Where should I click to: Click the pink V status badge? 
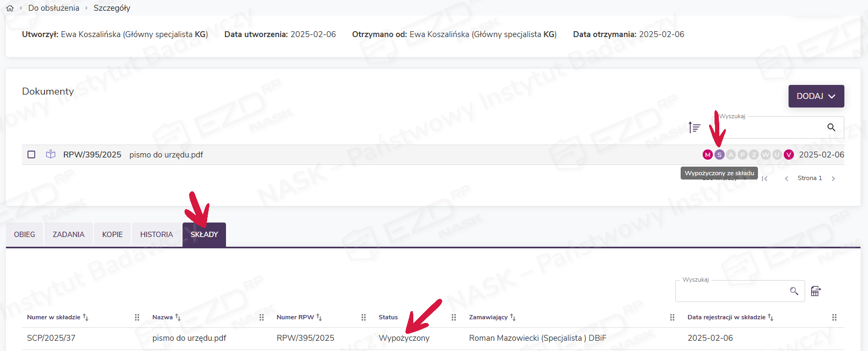tap(789, 155)
